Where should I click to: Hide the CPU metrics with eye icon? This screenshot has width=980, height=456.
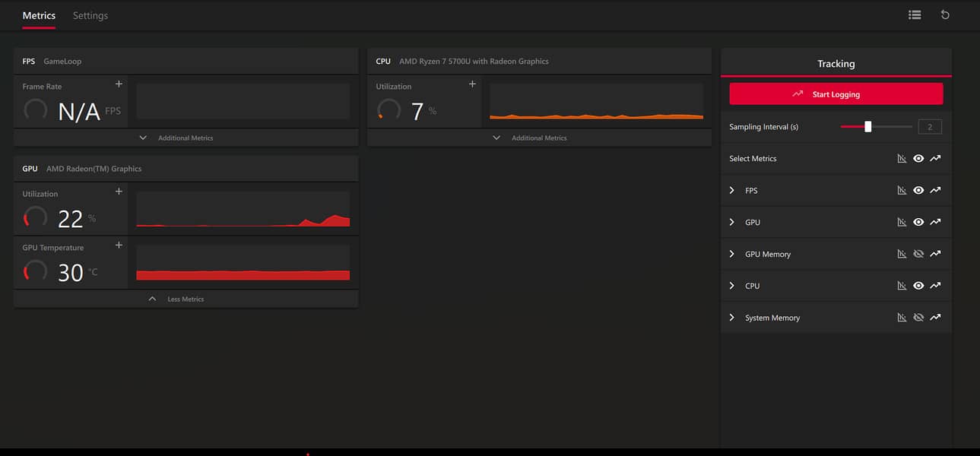coord(918,287)
